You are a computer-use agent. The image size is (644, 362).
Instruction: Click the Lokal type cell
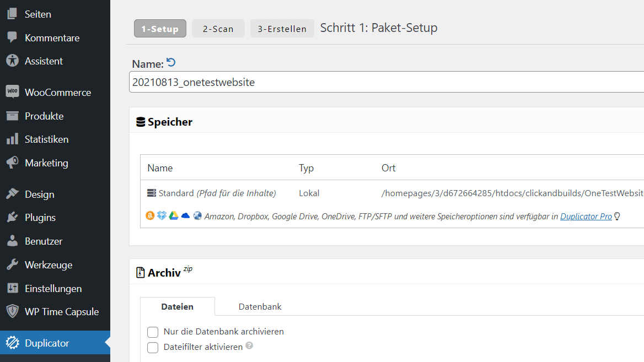309,193
